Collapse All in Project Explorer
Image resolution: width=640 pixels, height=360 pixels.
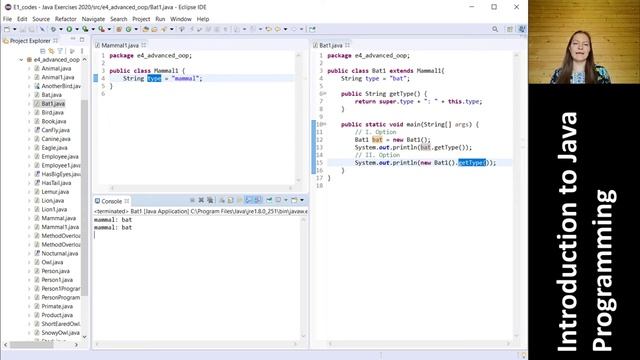click(x=42, y=51)
